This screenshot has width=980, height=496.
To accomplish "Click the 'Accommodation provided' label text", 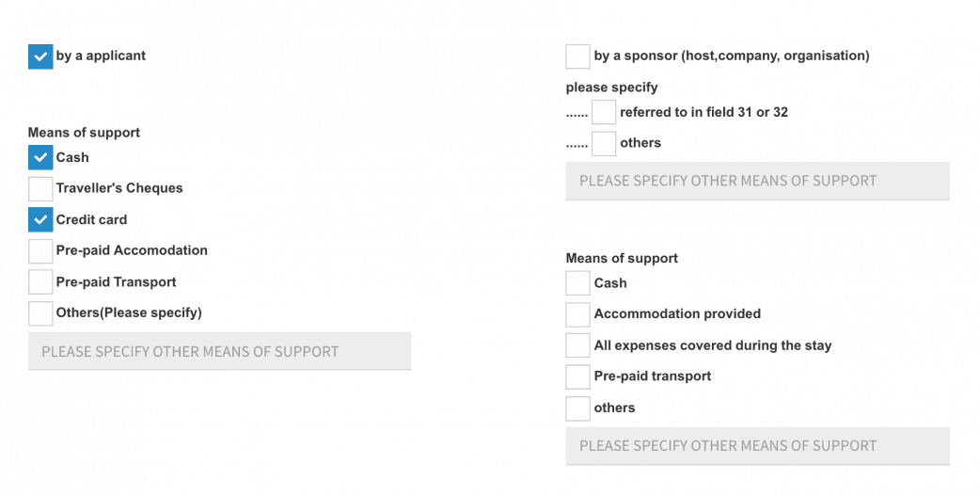I will click(x=677, y=314).
